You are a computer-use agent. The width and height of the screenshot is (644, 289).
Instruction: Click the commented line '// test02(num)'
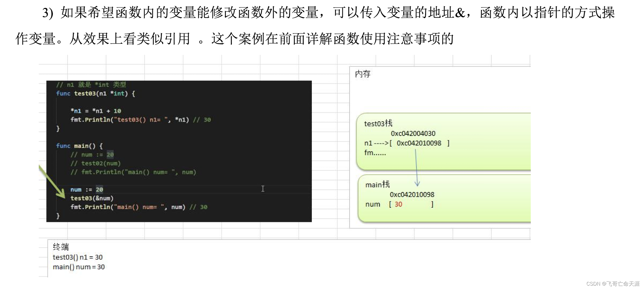(95, 163)
